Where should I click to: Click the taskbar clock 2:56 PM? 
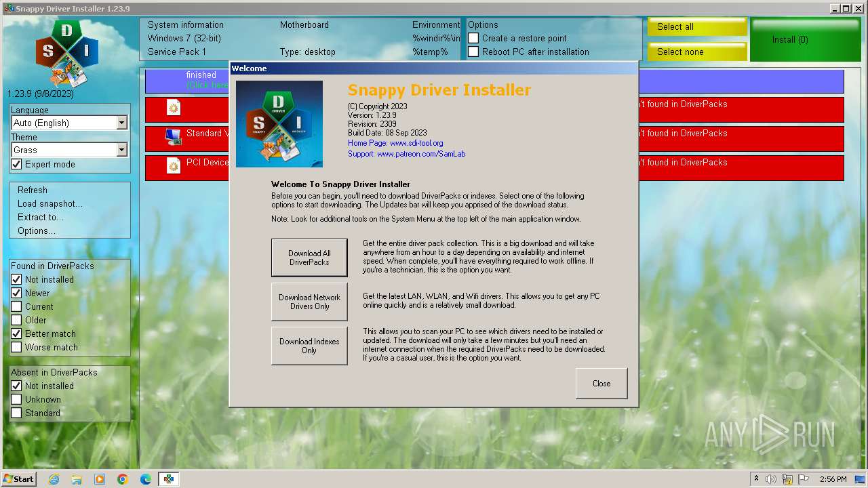click(x=833, y=479)
